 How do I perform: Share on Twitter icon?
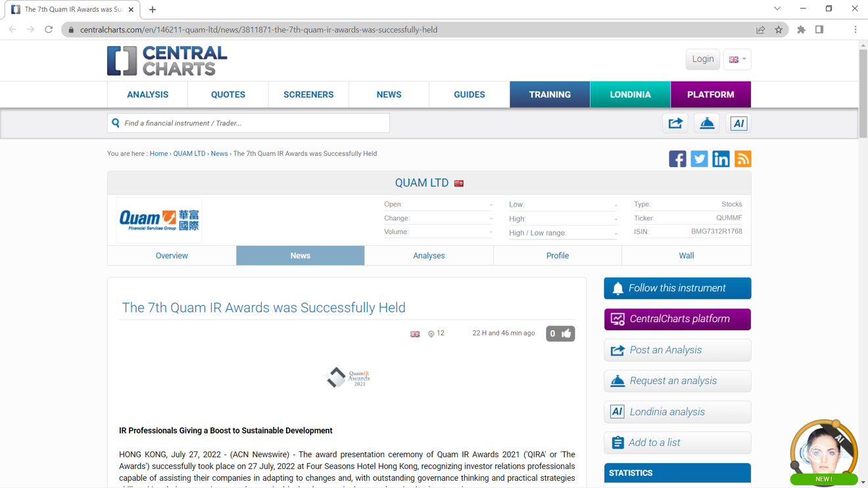tap(699, 159)
